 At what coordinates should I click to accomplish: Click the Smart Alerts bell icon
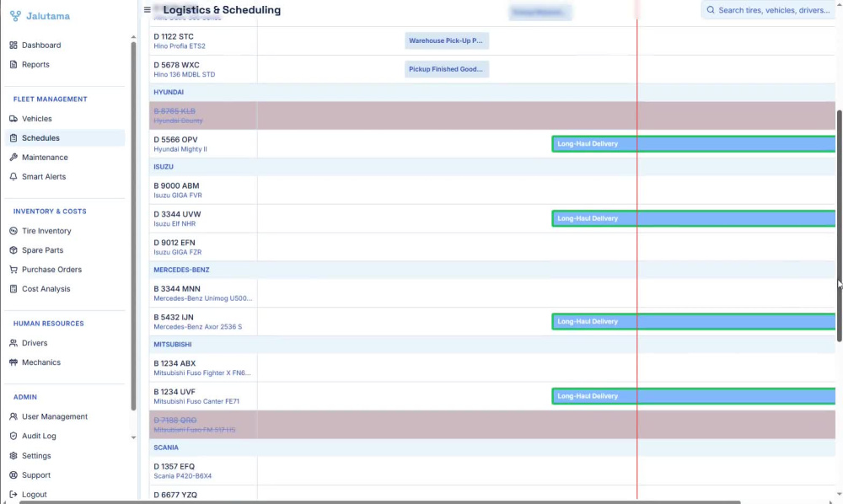13,177
